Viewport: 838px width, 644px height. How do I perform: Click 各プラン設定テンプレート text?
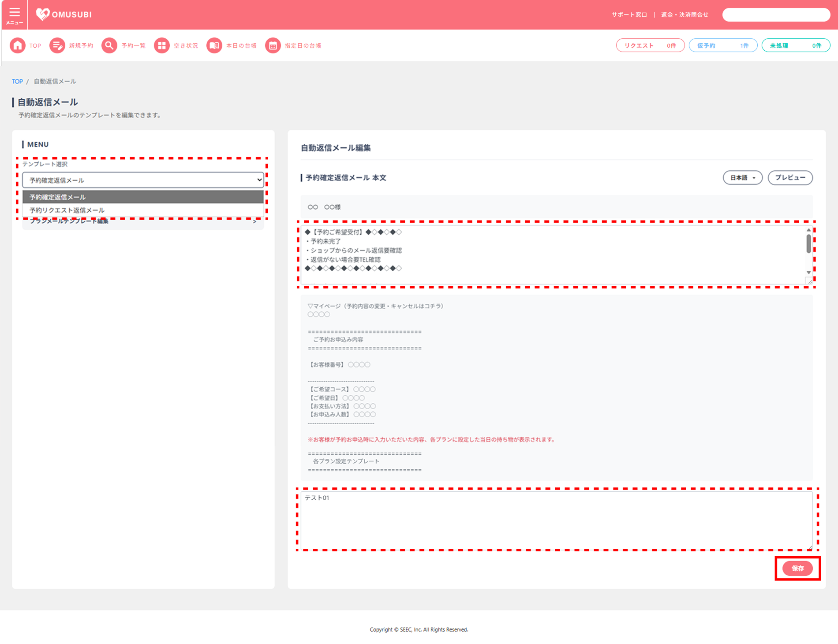click(346, 461)
